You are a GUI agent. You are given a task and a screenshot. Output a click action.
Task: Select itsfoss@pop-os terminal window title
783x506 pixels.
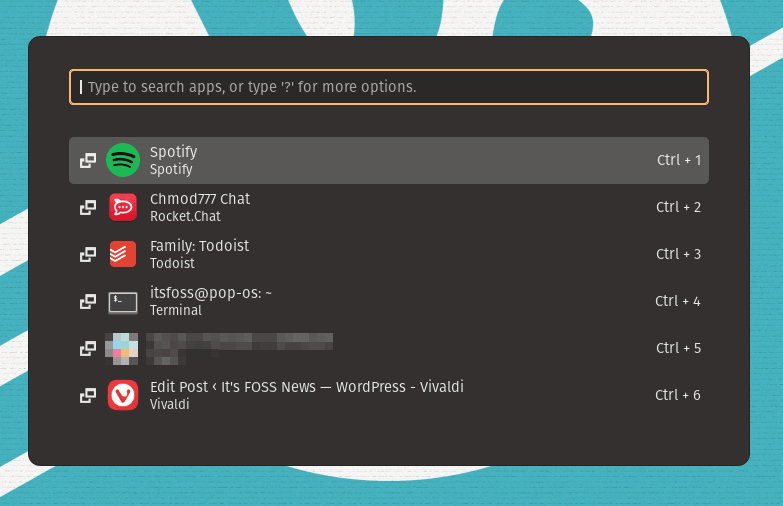[x=211, y=293]
